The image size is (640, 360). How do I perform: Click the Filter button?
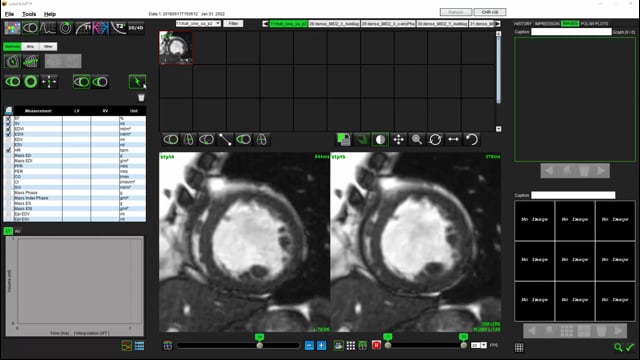point(233,24)
